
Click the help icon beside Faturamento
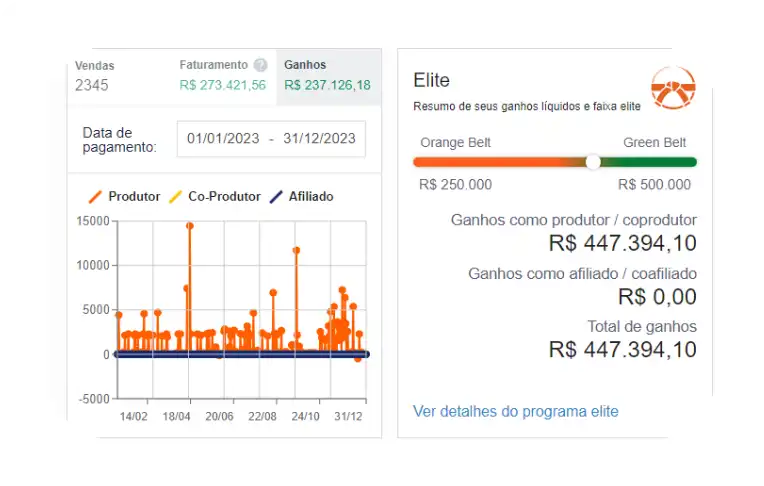tap(260, 65)
